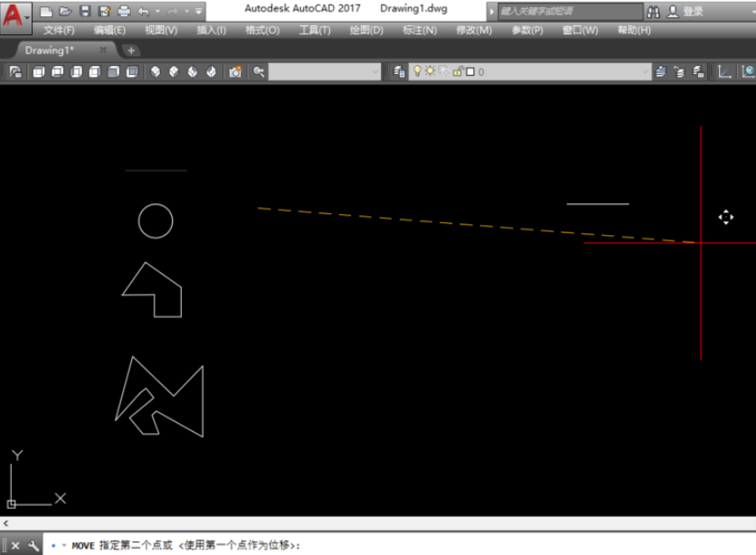
Task: Click the layer 0 color swatch square
Action: click(470, 71)
